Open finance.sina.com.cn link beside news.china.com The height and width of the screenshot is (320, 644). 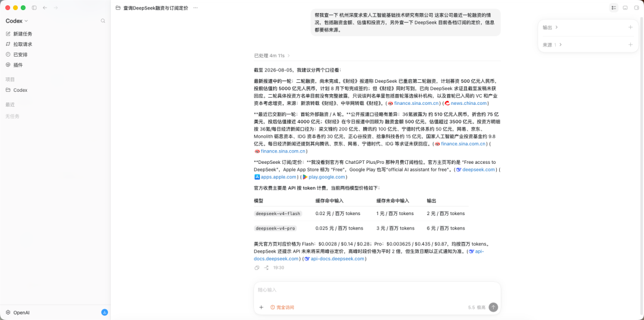[414, 103]
